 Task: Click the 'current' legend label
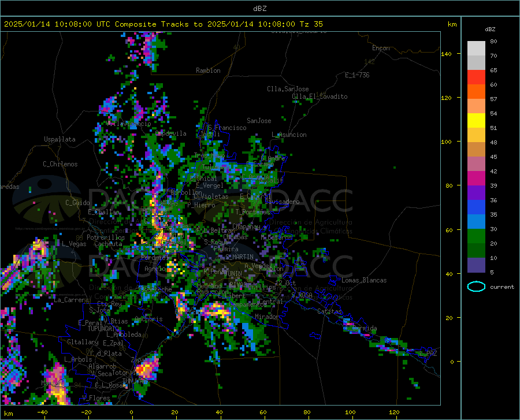click(502, 287)
